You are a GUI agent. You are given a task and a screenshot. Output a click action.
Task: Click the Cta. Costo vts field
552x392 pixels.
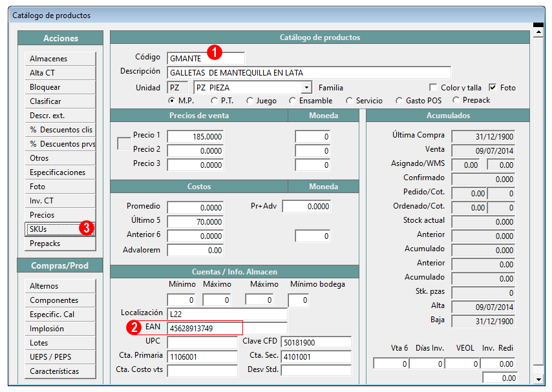(202, 371)
